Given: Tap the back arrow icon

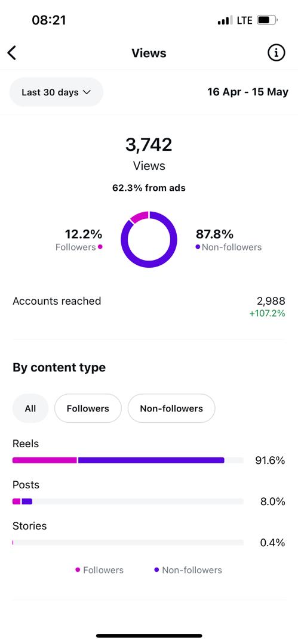Looking at the screenshot, I should (12, 53).
